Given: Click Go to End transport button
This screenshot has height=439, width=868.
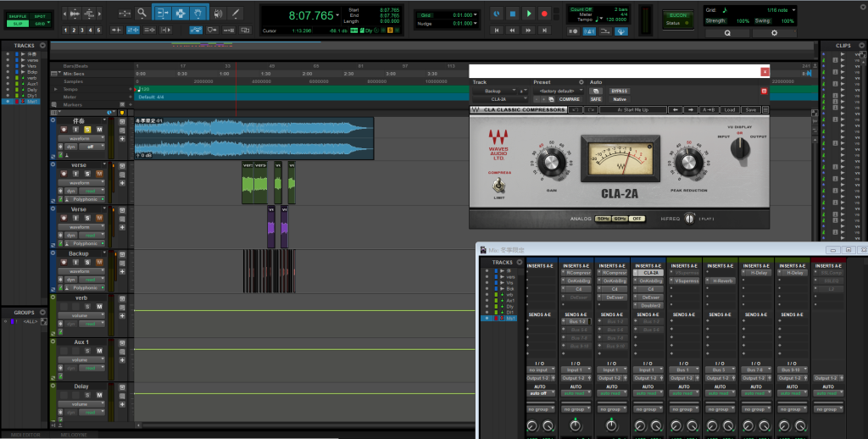Looking at the screenshot, I should [x=544, y=31].
